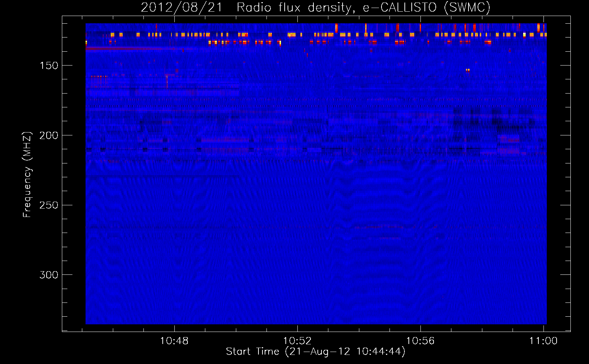
Task: Click the 10:48 time tick label
Action: [174, 341]
